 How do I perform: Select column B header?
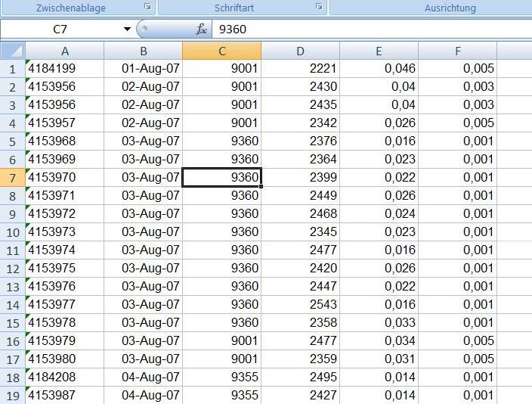(x=143, y=51)
